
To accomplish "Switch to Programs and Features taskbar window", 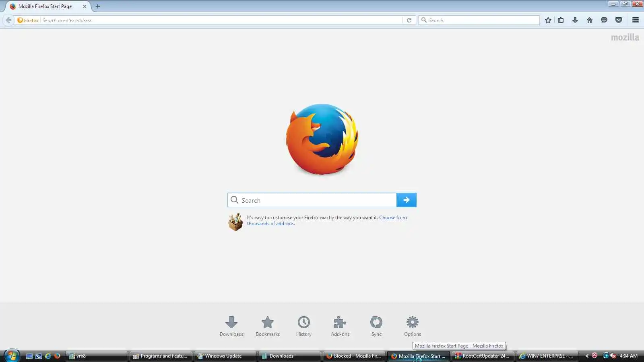I will click(161, 356).
